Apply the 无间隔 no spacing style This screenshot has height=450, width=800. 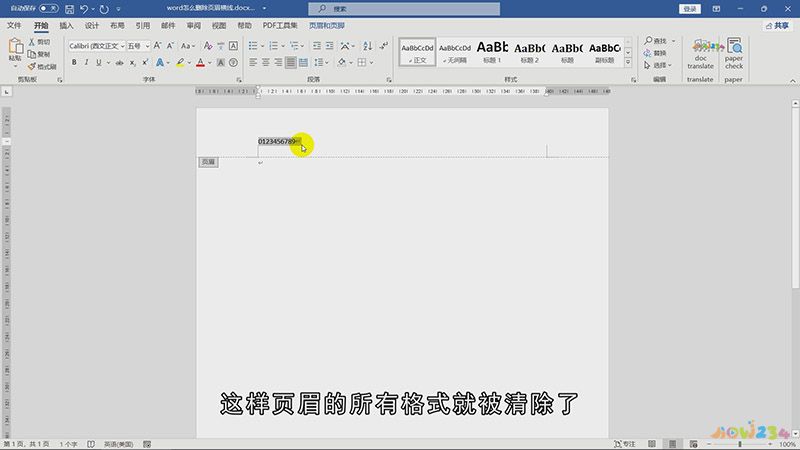(455, 52)
